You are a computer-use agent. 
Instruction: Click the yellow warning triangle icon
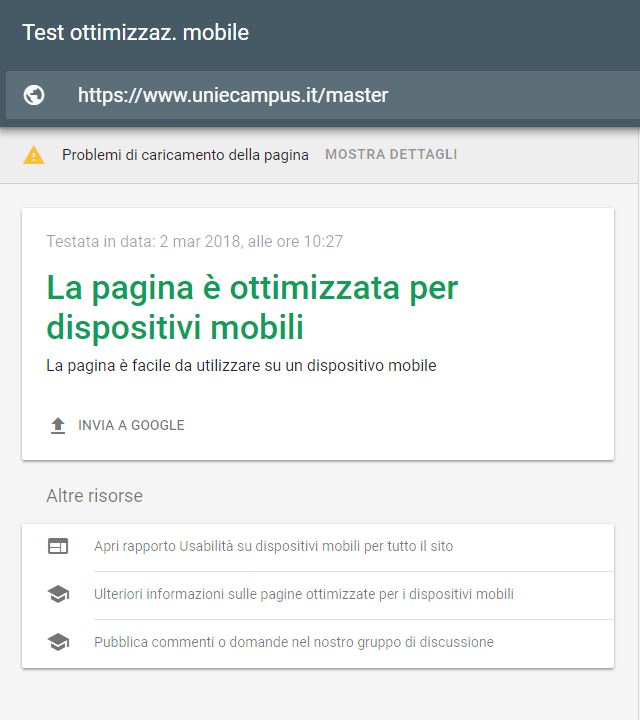[x=34, y=155]
